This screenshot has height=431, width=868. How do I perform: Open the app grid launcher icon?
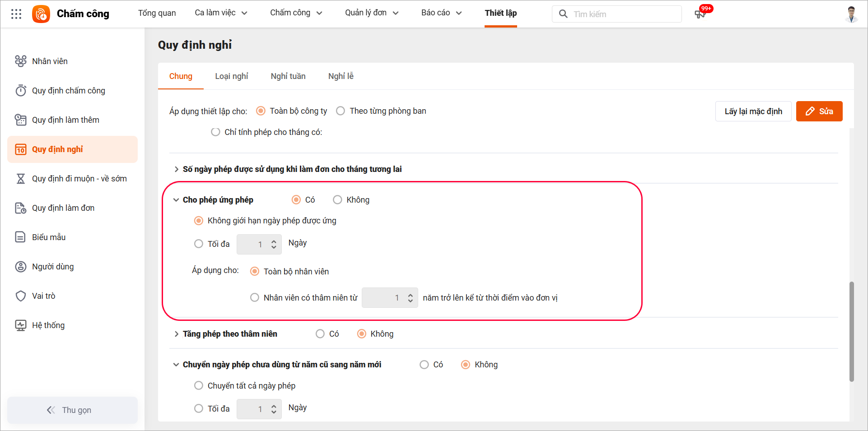pyautogui.click(x=16, y=14)
